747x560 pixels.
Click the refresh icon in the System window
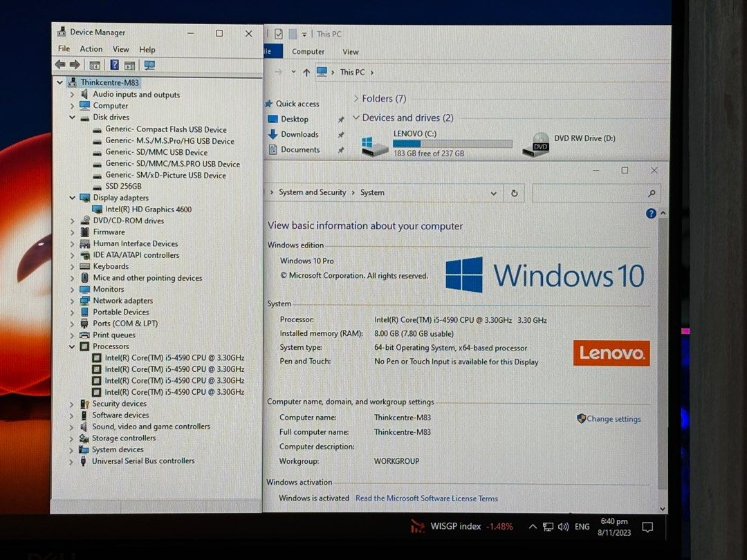tap(514, 193)
